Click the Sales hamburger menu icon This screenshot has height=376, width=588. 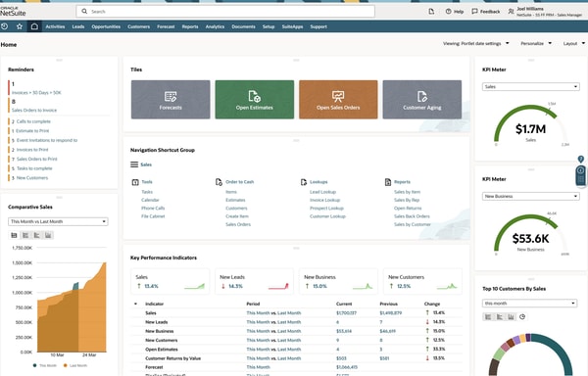(x=134, y=164)
